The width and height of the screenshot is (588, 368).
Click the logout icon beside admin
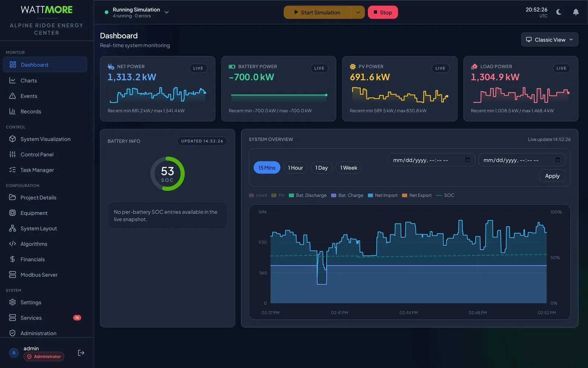coord(81,353)
